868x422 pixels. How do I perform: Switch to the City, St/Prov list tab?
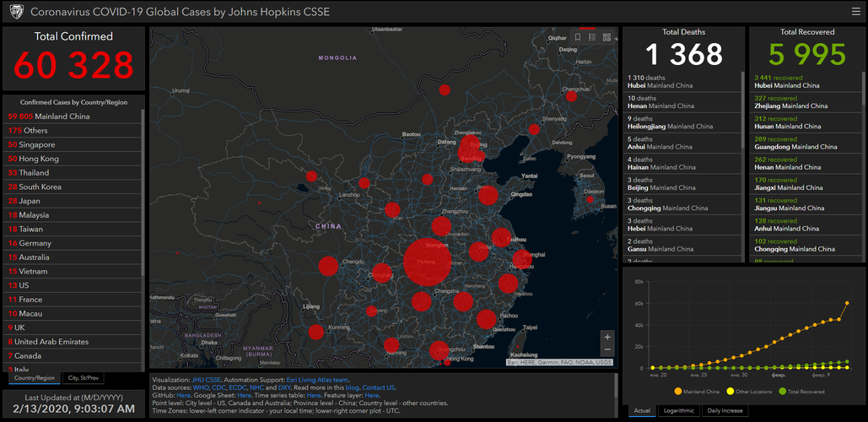tap(84, 378)
